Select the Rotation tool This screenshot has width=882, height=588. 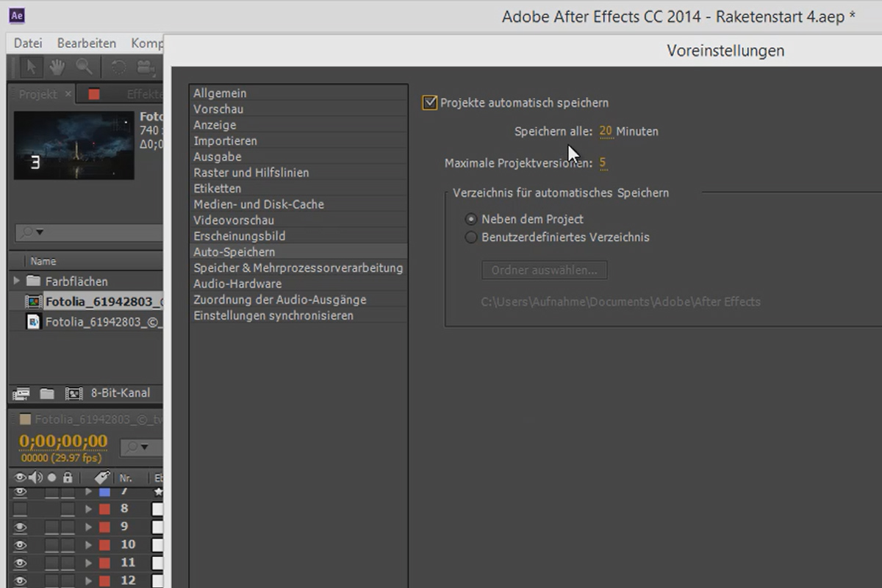tap(118, 68)
